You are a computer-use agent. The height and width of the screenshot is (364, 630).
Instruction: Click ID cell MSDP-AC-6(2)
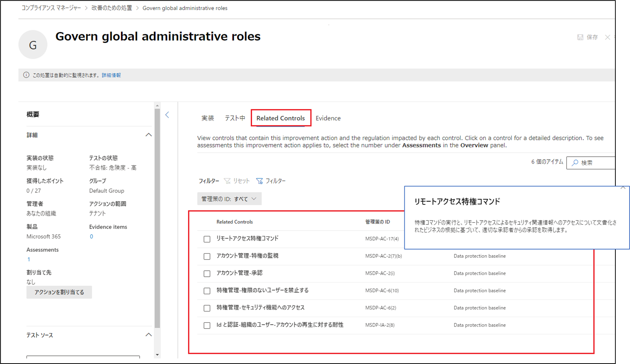coord(381,308)
